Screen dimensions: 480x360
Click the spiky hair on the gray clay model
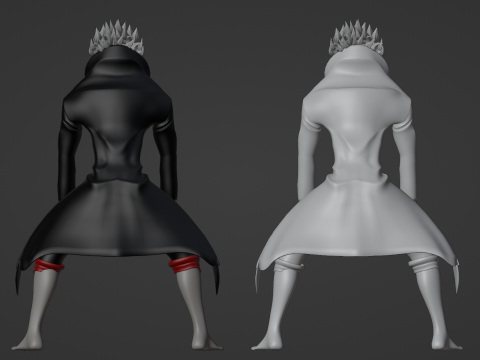tap(356, 36)
